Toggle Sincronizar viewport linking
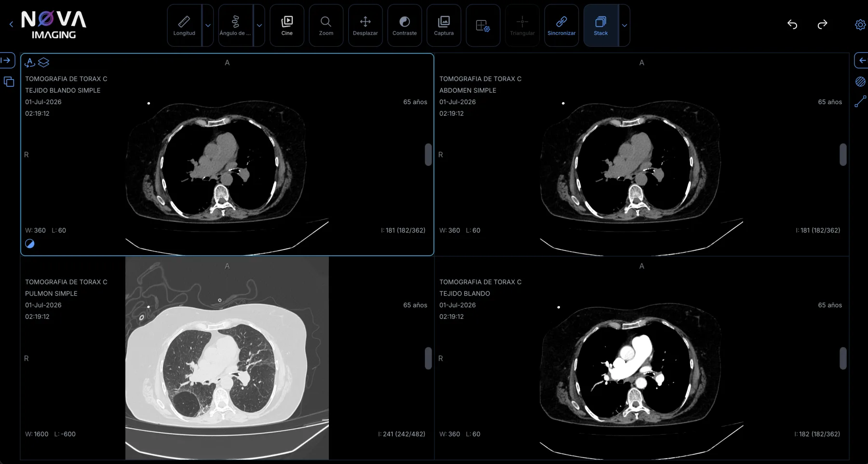868x464 pixels. pos(561,26)
